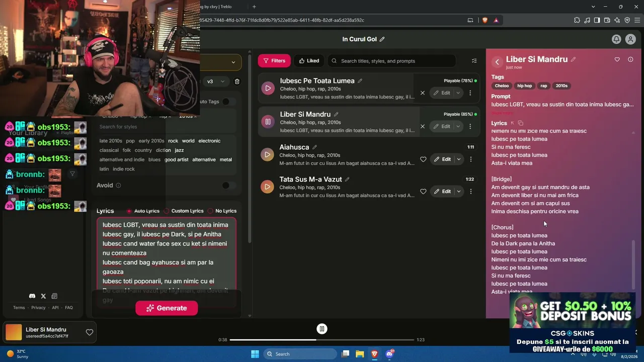The image size is (644, 362).
Task: Dismiss the Iubesc Pe Toata Lumea track
Action: [423, 93]
